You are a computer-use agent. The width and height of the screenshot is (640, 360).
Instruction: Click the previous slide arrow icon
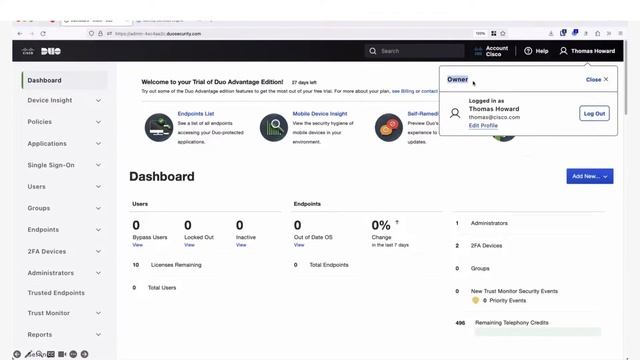pos(17,354)
